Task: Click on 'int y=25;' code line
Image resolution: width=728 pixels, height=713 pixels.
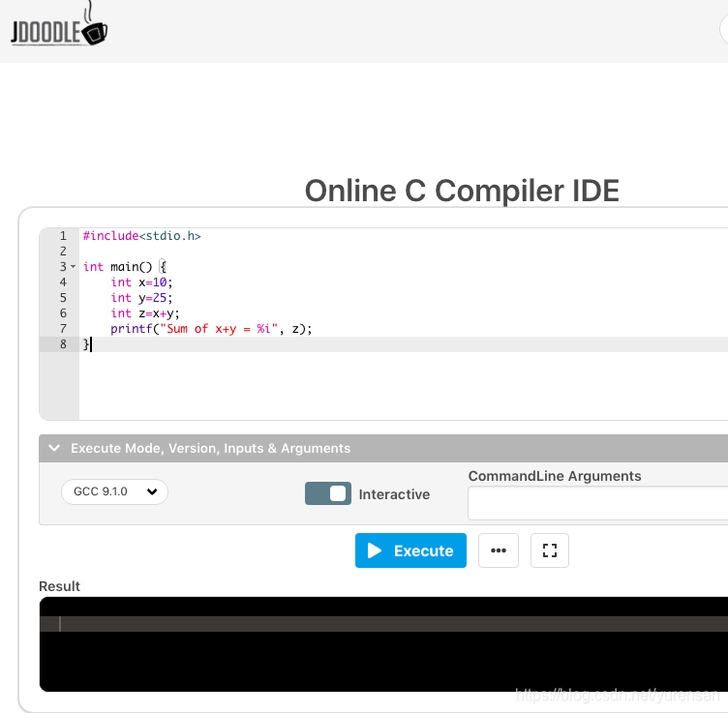Action: tap(141, 298)
